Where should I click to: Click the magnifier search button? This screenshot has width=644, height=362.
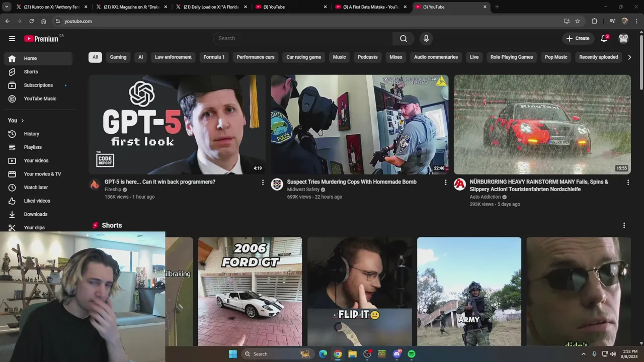(404, 38)
